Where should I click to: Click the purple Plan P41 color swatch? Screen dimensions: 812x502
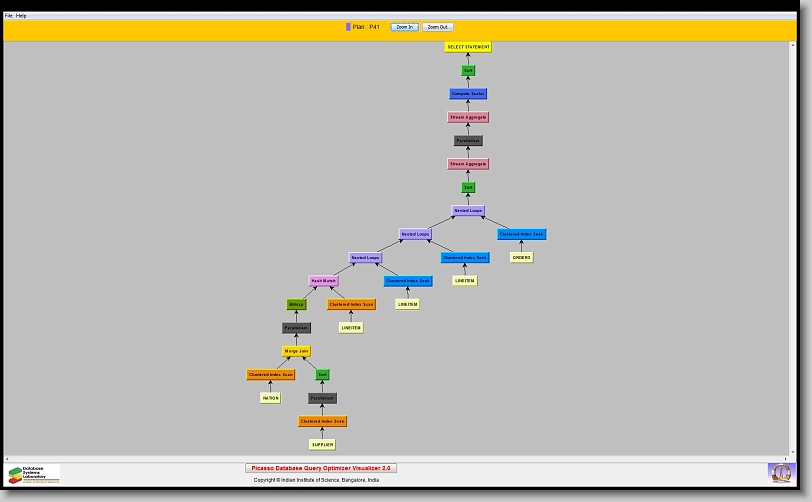tap(348, 27)
